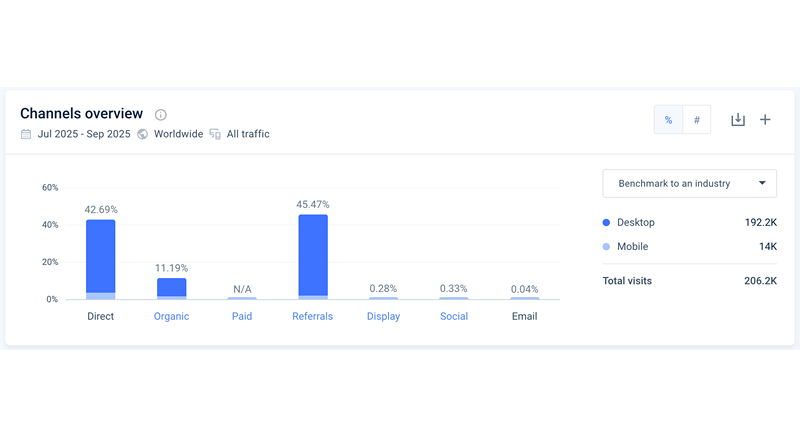Click the devices All traffic icon
Viewport: 800px width, 437px height.
coord(215,134)
